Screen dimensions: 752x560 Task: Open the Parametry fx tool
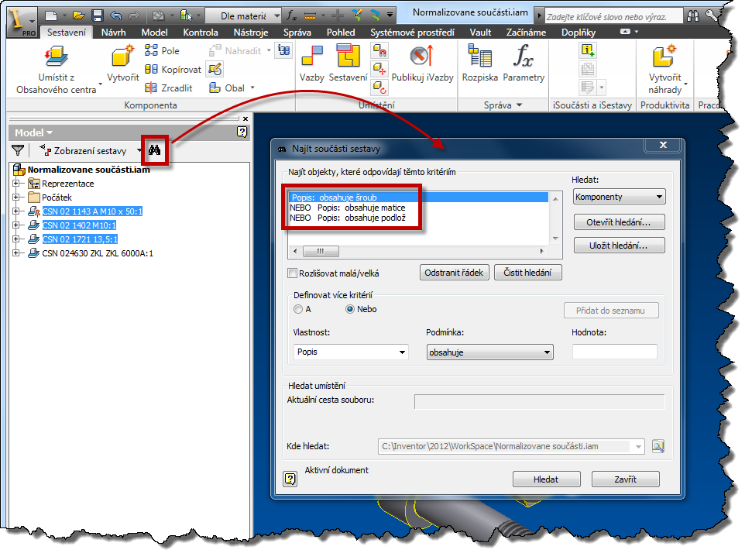coord(524,62)
